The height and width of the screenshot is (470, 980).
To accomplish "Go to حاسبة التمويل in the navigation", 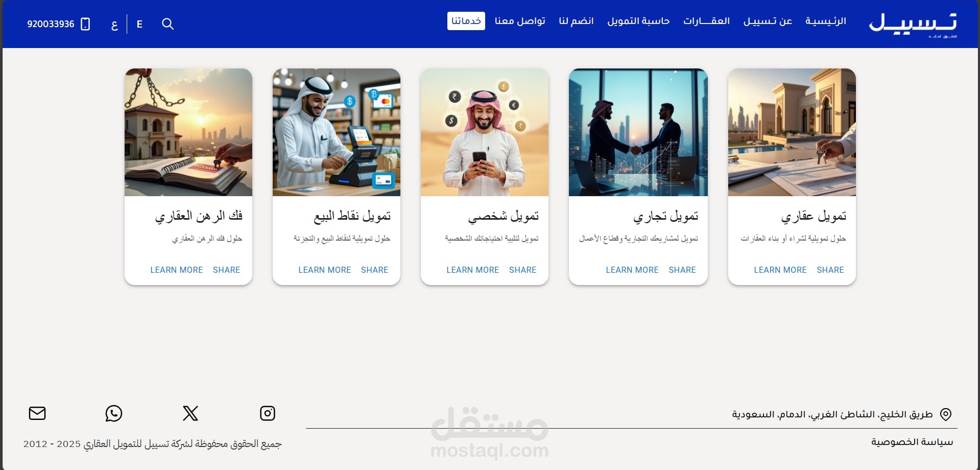I will coord(638,21).
